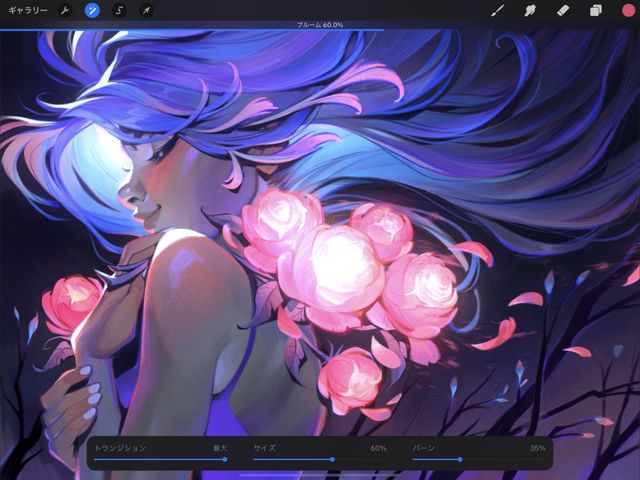
Task: Open the Layers panel
Action: [596, 10]
